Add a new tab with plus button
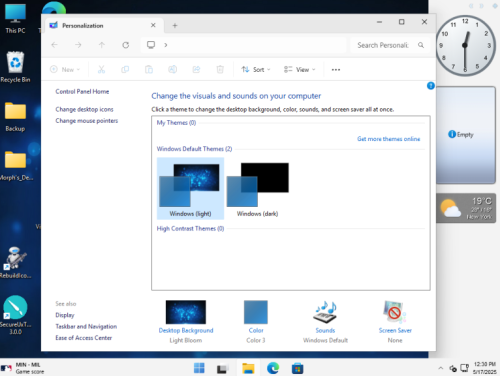Screen dimensions: 500x376 175,25
